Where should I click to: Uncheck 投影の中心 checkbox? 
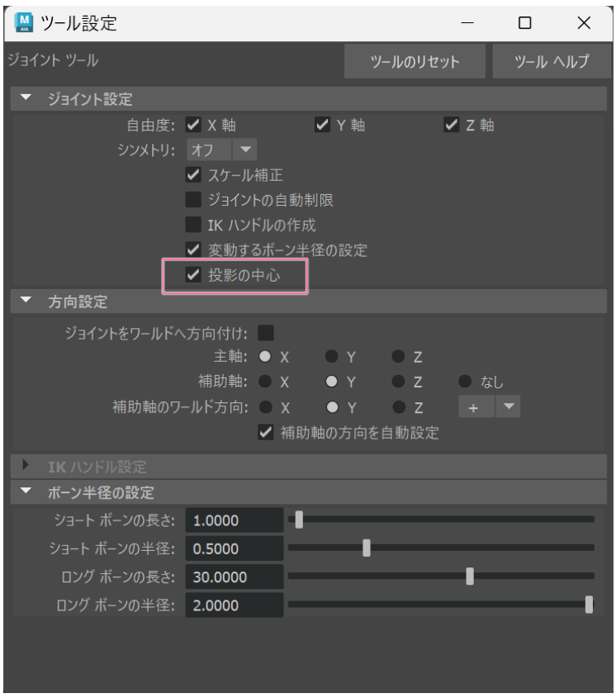click(x=194, y=276)
